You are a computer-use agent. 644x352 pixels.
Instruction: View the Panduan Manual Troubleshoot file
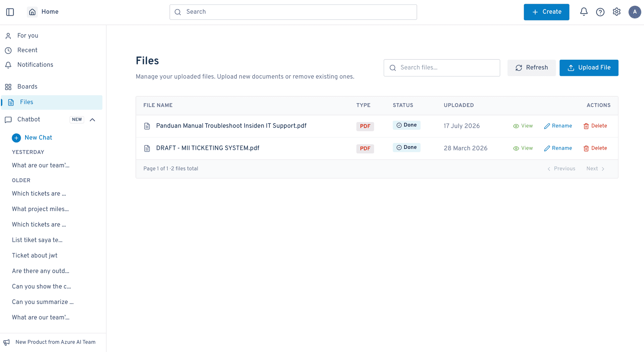pos(523,126)
